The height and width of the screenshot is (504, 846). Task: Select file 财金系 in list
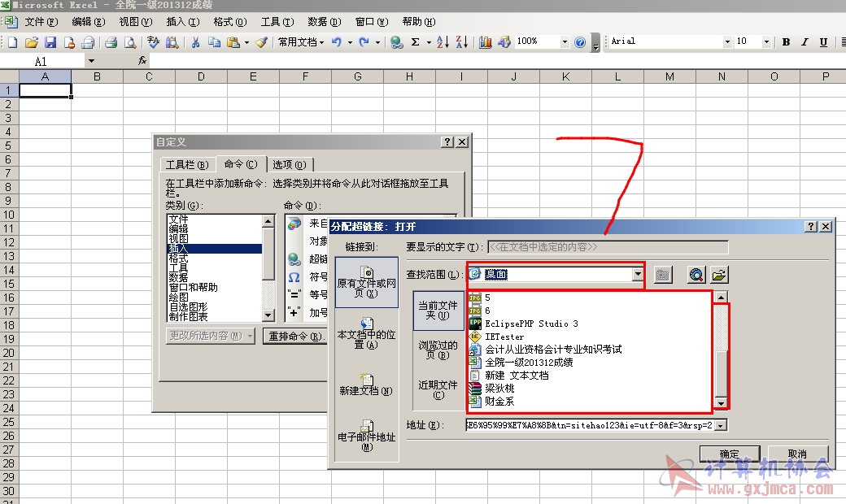click(x=499, y=401)
